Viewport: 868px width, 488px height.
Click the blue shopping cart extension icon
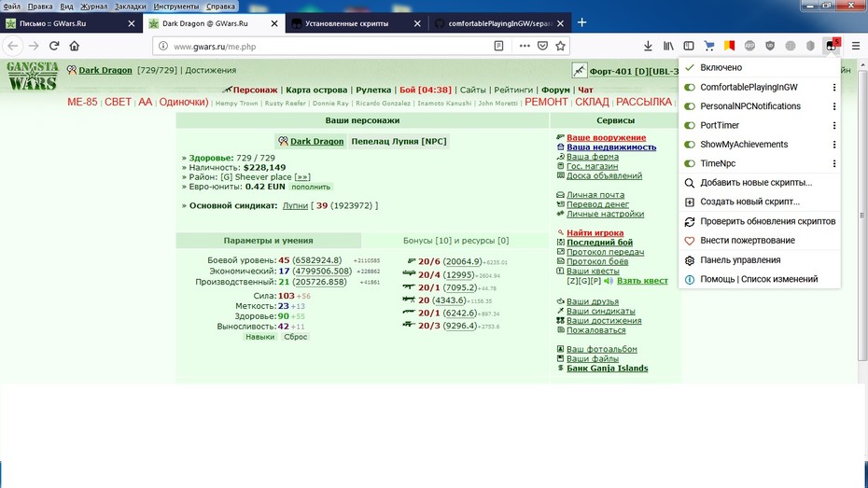pyautogui.click(x=708, y=46)
